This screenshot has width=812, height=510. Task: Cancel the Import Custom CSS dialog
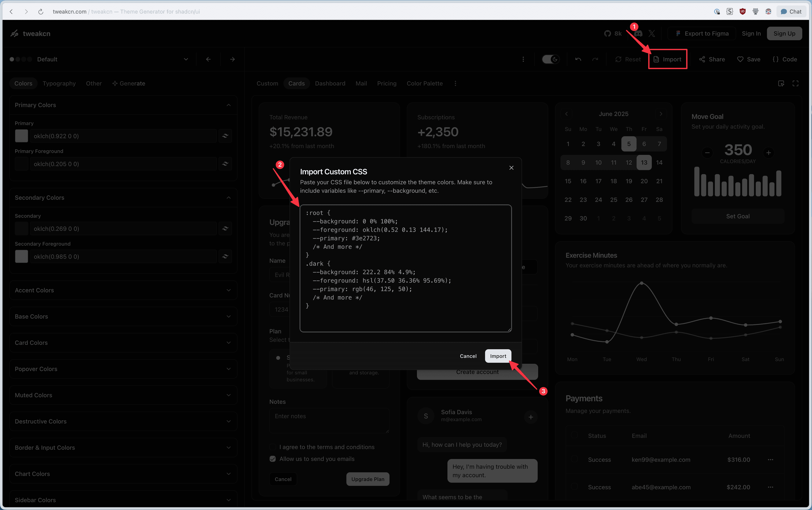click(468, 356)
